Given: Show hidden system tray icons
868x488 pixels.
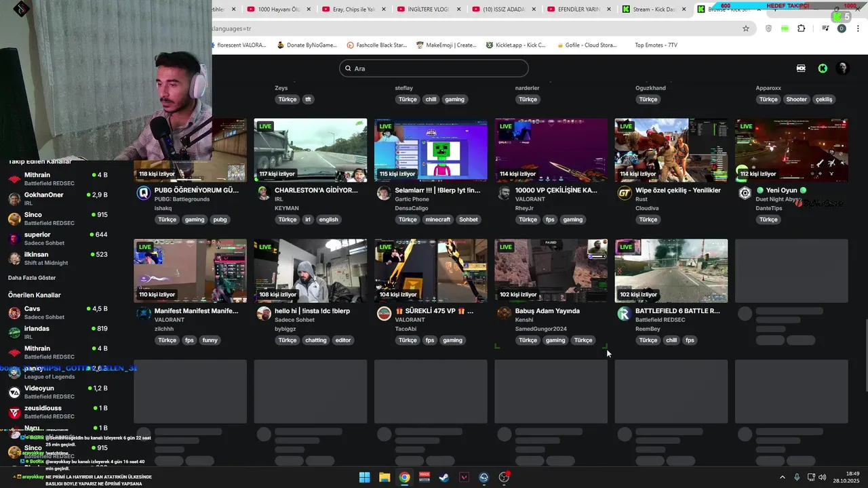Looking at the screenshot, I should 782,477.
